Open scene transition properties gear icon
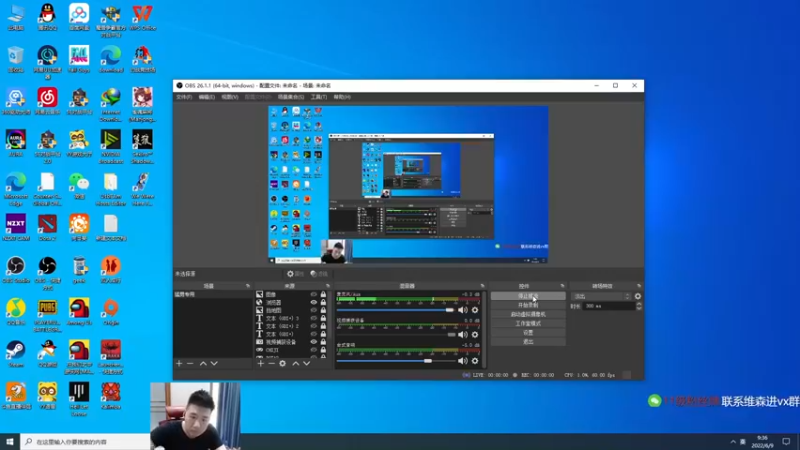This screenshot has width=800, height=450. (x=638, y=296)
